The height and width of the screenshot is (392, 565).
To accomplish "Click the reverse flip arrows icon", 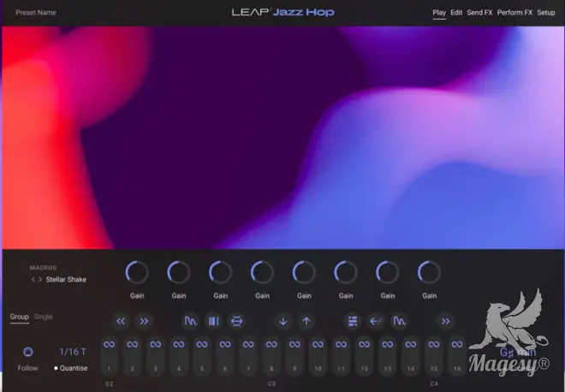I will [x=237, y=321].
